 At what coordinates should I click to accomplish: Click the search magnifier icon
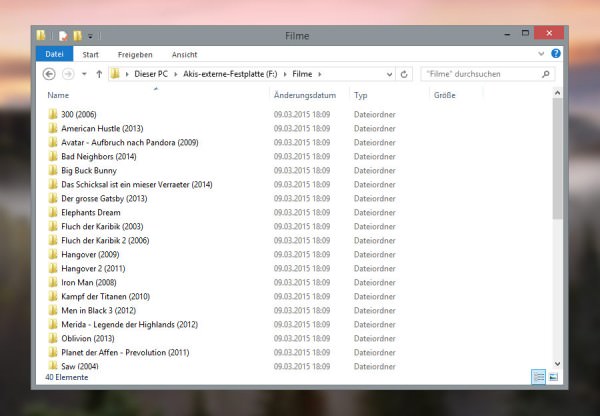point(546,74)
